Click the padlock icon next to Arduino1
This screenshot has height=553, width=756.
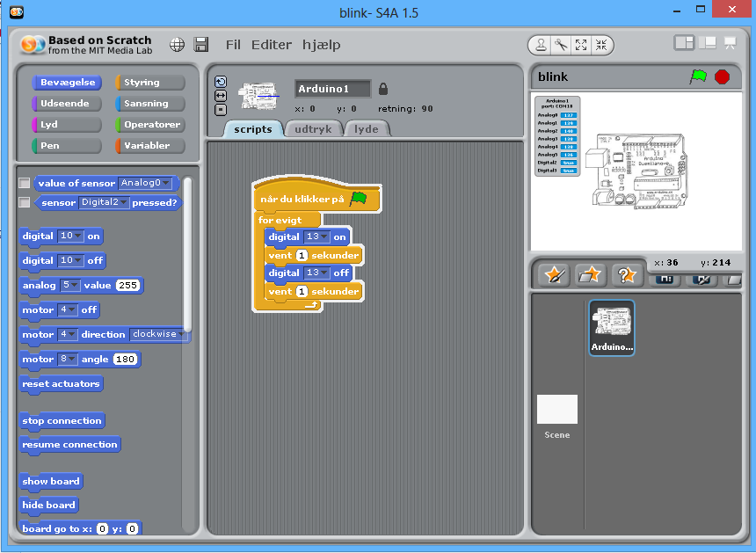click(x=382, y=89)
